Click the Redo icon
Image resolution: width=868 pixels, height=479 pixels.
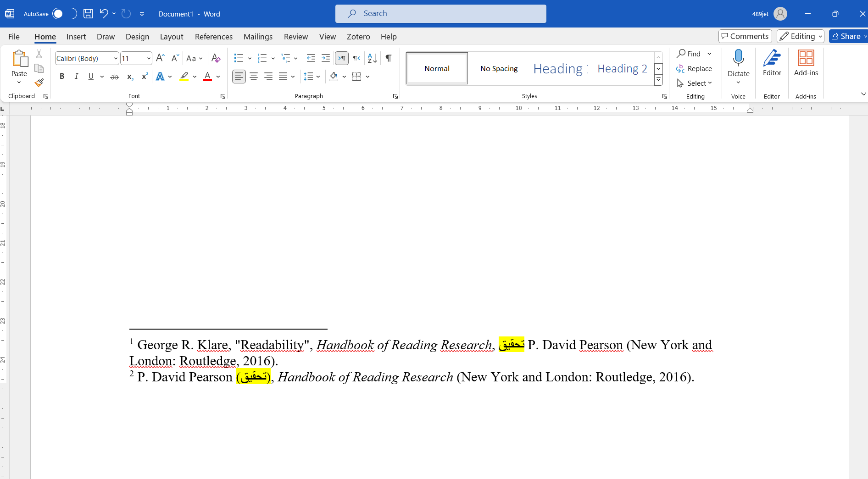(126, 14)
